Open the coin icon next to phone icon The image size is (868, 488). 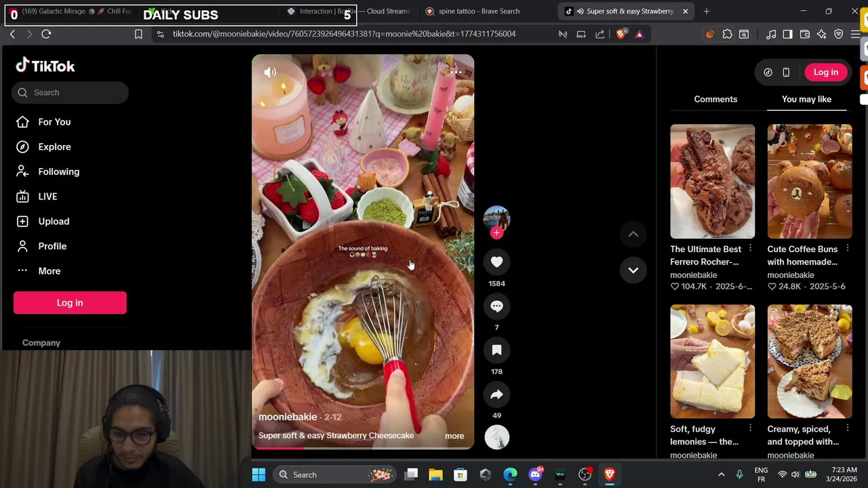(x=768, y=73)
